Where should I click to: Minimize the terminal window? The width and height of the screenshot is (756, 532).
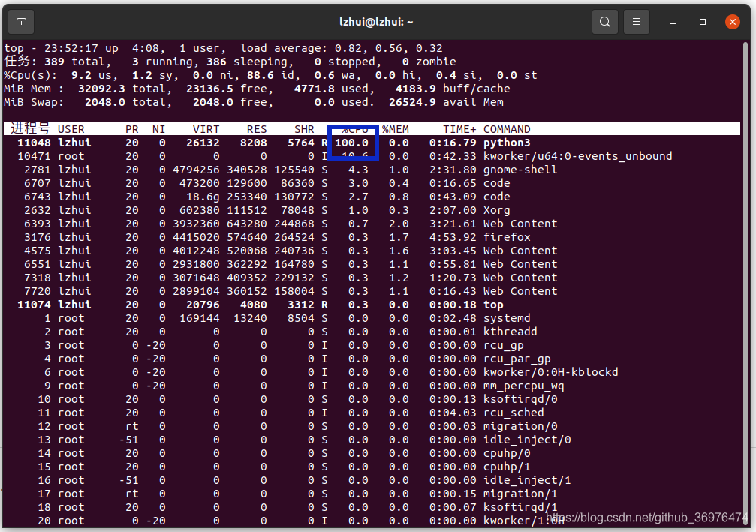pyautogui.click(x=673, y=23)
